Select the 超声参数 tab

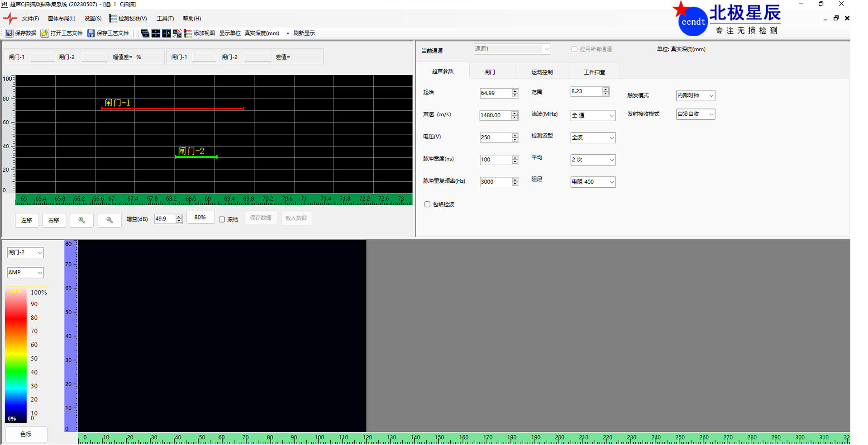tap(443, 71)
